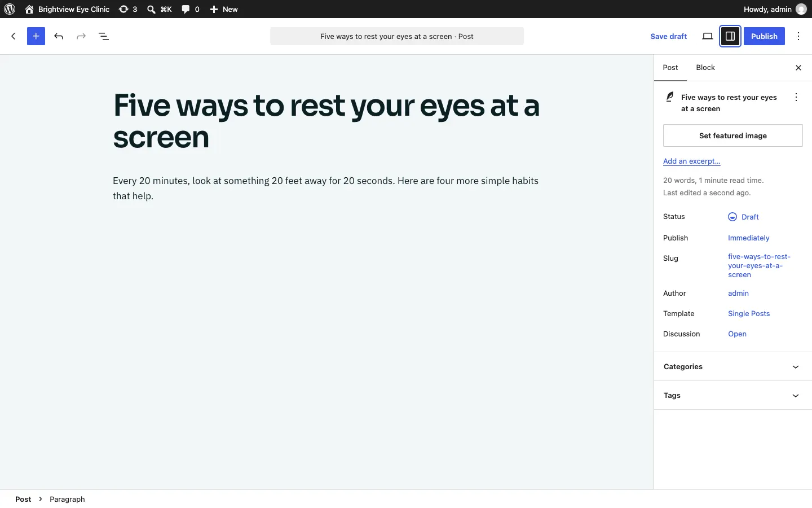
Task: Select Post in the bottom breadcrumb
Action: 23,499
